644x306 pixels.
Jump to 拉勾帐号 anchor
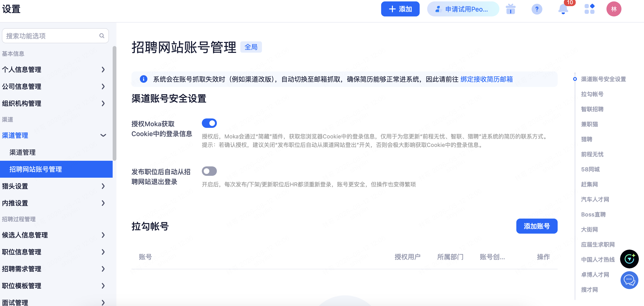(592, 94)
